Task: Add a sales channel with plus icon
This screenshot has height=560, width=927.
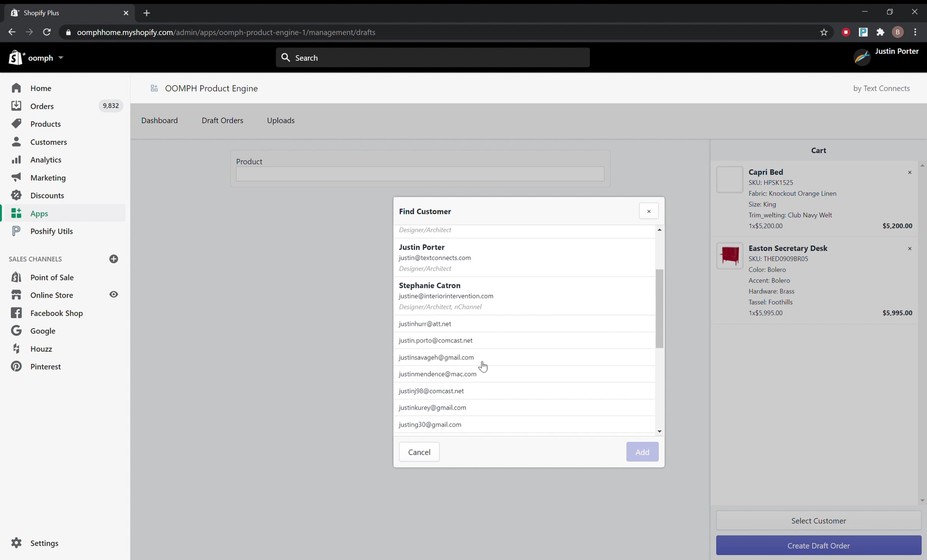Action: click(x=114, y=259)
